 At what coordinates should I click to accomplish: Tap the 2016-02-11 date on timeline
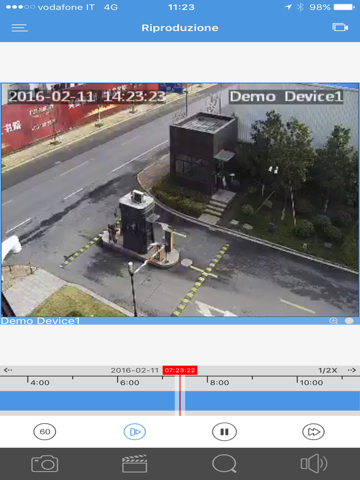(135, 370)
